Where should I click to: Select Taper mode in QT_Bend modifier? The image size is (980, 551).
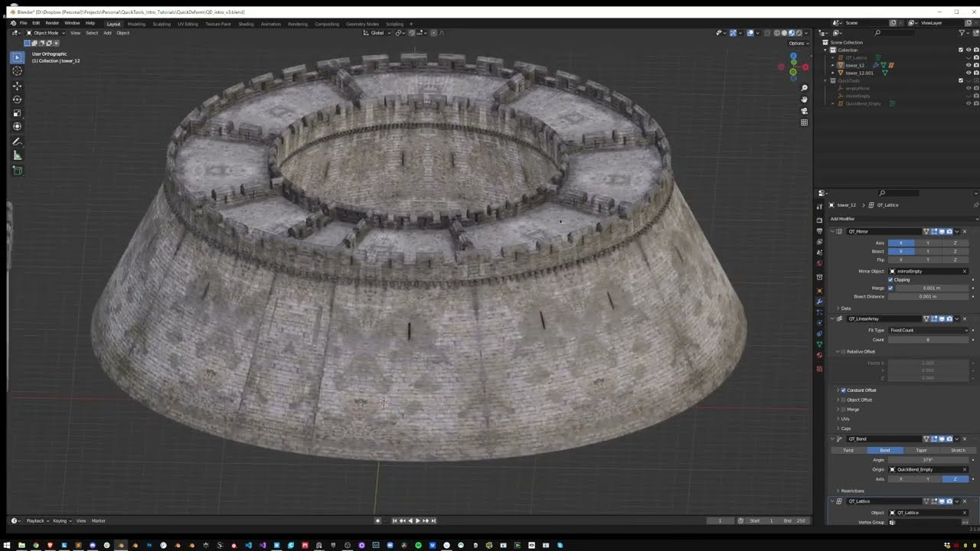[921, 450]
